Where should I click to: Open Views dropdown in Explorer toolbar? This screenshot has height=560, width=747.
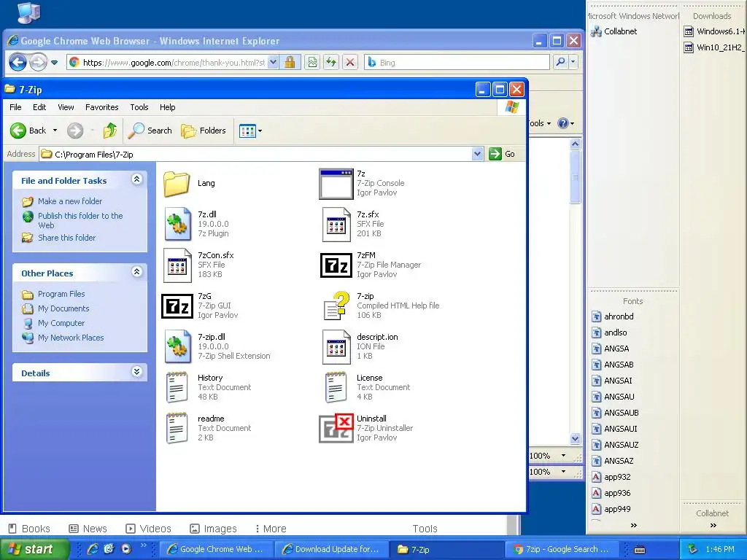(x=251, y=131)
